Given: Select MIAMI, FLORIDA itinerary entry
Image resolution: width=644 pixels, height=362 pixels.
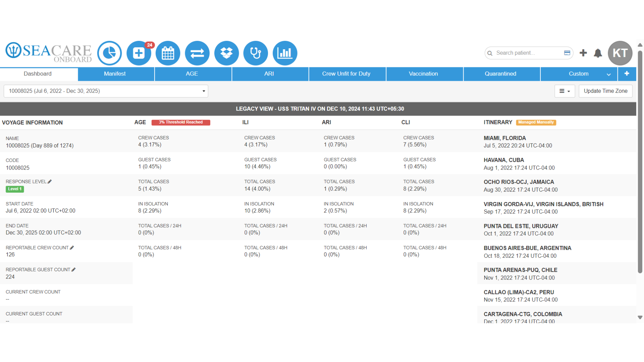Looking at the screenshot, I should [557, 141].
